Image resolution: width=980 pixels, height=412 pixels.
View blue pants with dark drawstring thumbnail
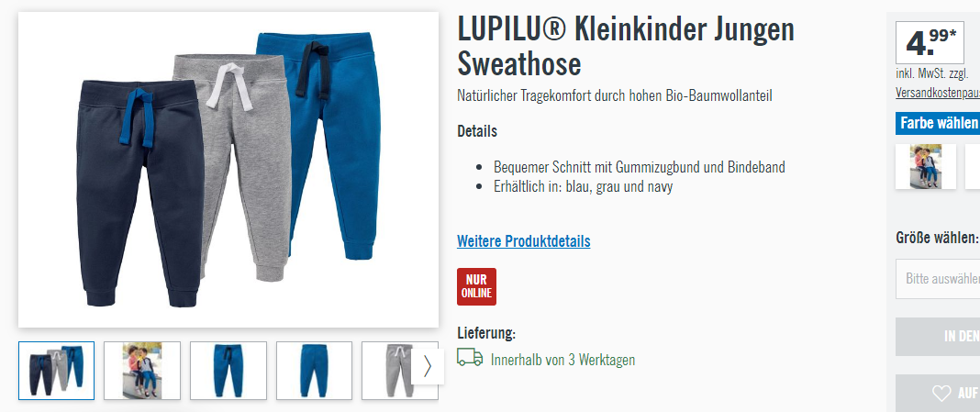click(228, 370)
